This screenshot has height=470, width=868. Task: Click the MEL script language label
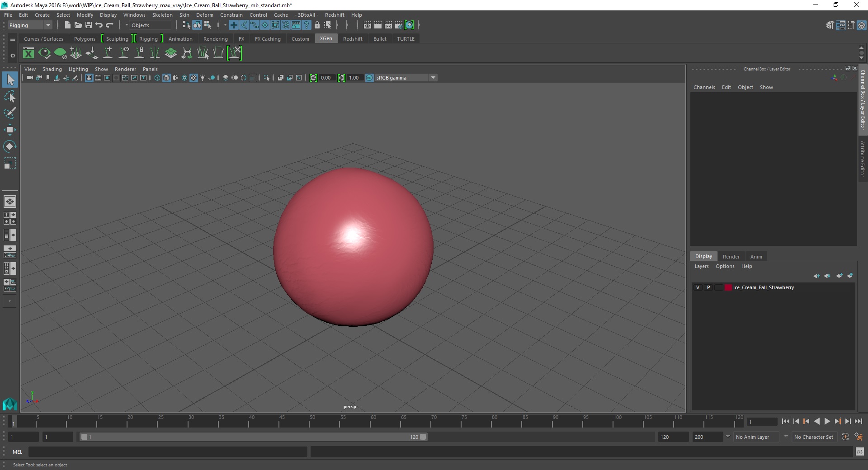coord(17,452)
